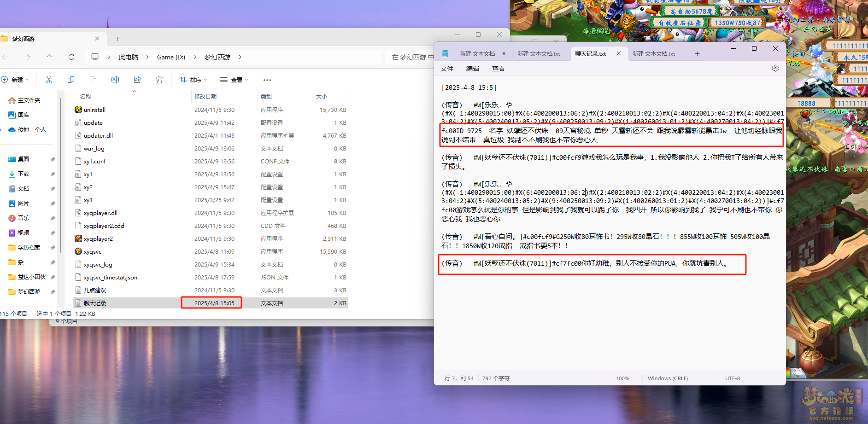This screenshot has height=424, width=868.
Task: Click the xyqplayer2 application icon
Action: click(78, 238)
